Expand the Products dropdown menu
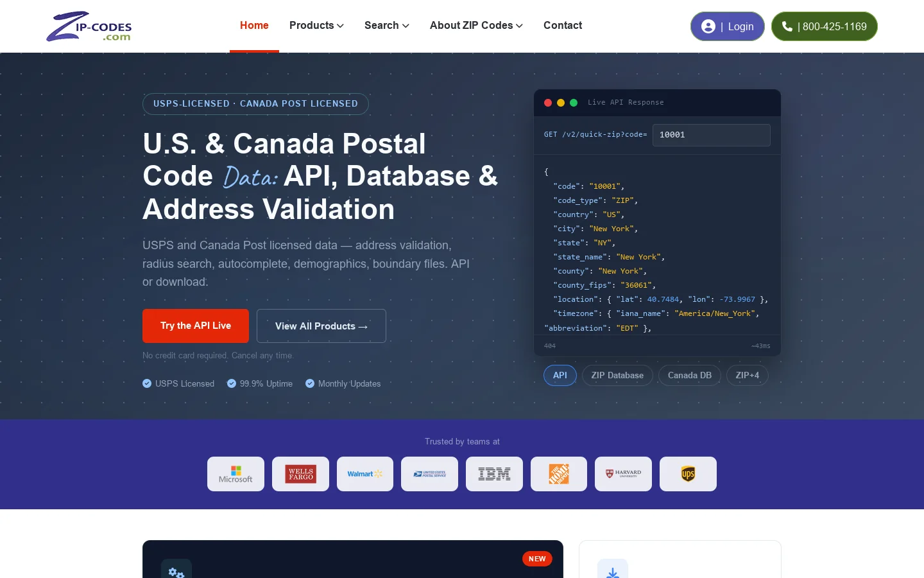The width and height of the screenshot is (924, 578). pyautogui.click(x=316, y=26)
